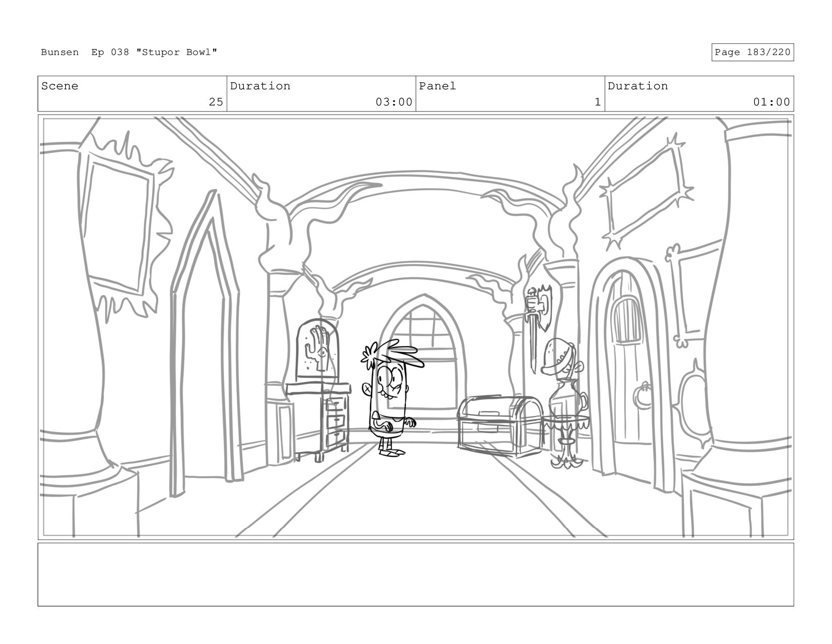This screenshot has width=832, height=644.
Task: Click the storyboard panel drawing
Action: coord(415,327)
